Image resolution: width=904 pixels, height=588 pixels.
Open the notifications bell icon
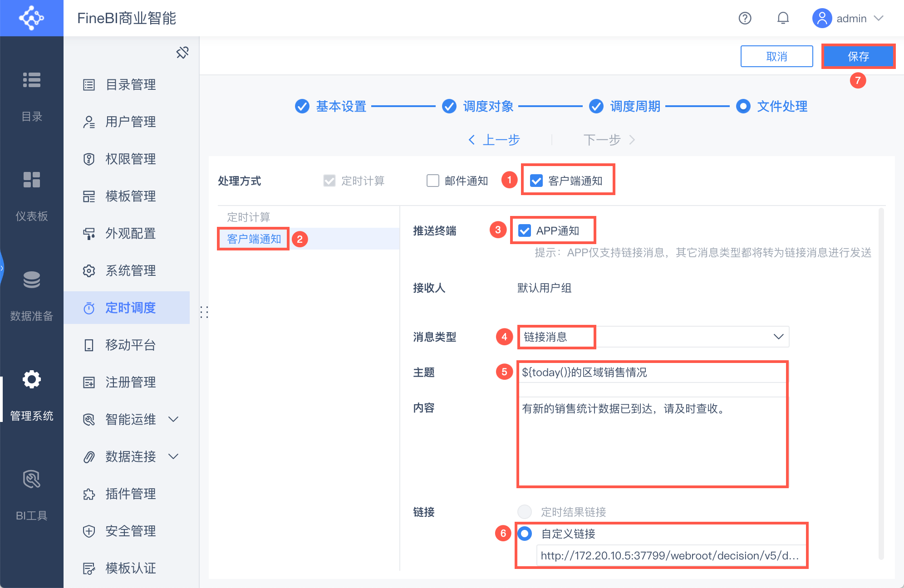(783, 18)
